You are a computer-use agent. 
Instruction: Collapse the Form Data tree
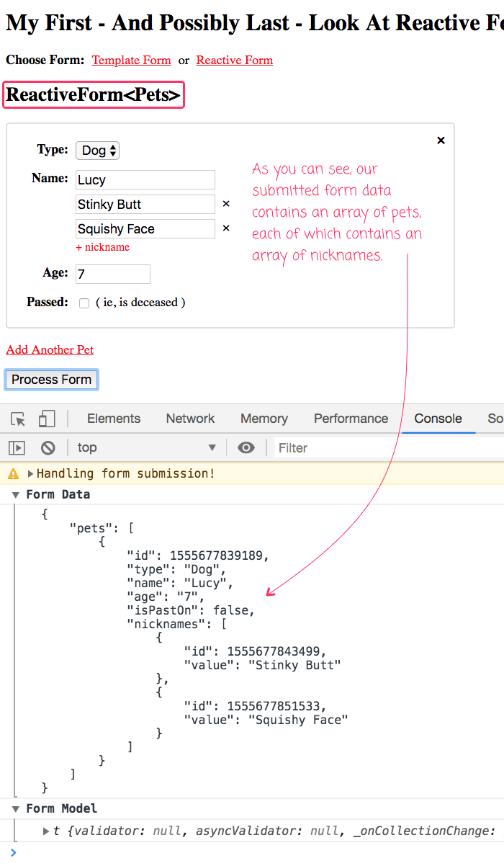(16, 494)
